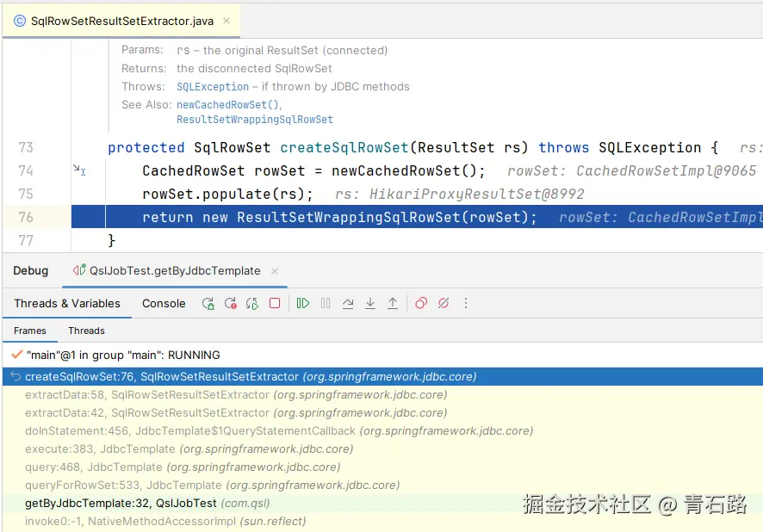Select frame queryForRowSet:533
Screen dimensions: 763x532
tap(382, 485)
